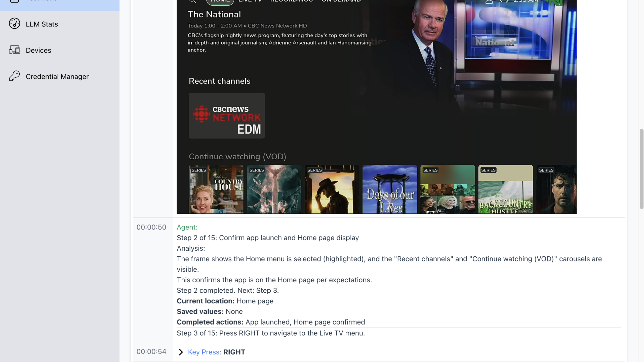Select the HOME tab in TV screenshot
644x362 pixels.
(220, 2)
